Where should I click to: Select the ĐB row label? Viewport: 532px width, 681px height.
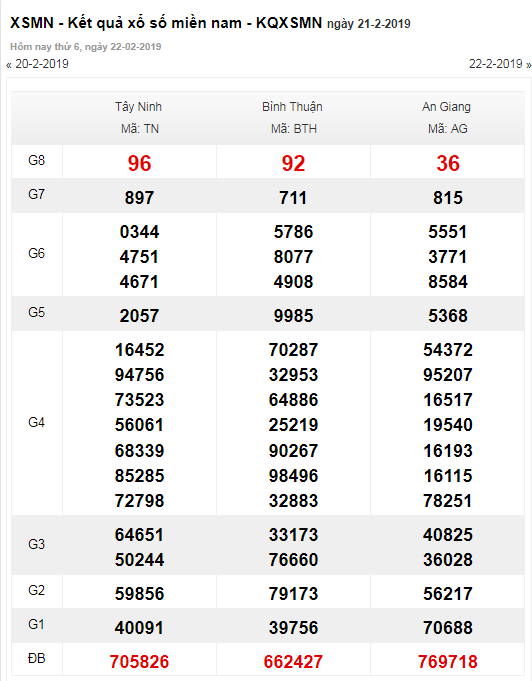pyautogui.click(x=36, y=658)
